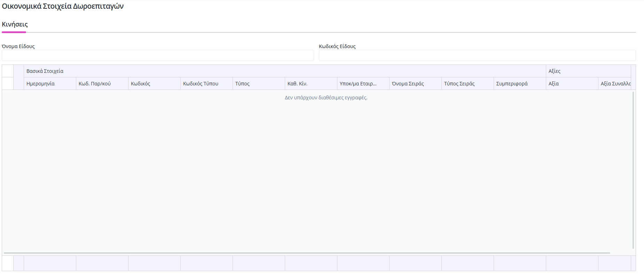Click the Κωδ. Παρ/κού column header
This screenshot has height=276, width=644.
102,84
